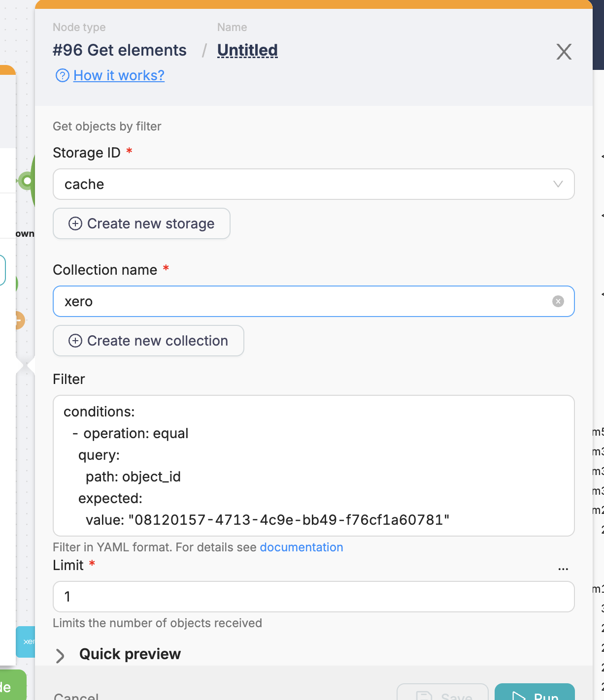Open the 'How it works?' link
The image size is (604, 700).
119,75
